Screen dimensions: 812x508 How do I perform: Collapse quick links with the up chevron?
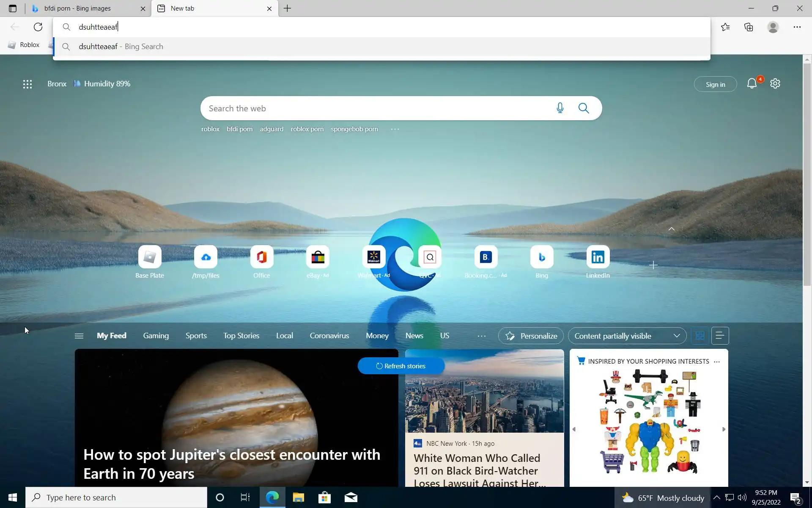(x=671, y=229)
